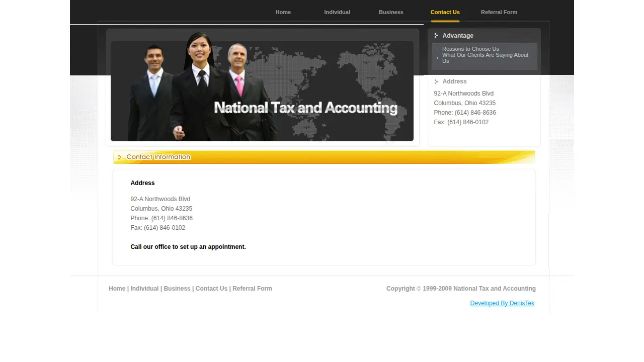Open Reasons to Choose Us link
Viewport: 644px width, 362px height.
470,49
